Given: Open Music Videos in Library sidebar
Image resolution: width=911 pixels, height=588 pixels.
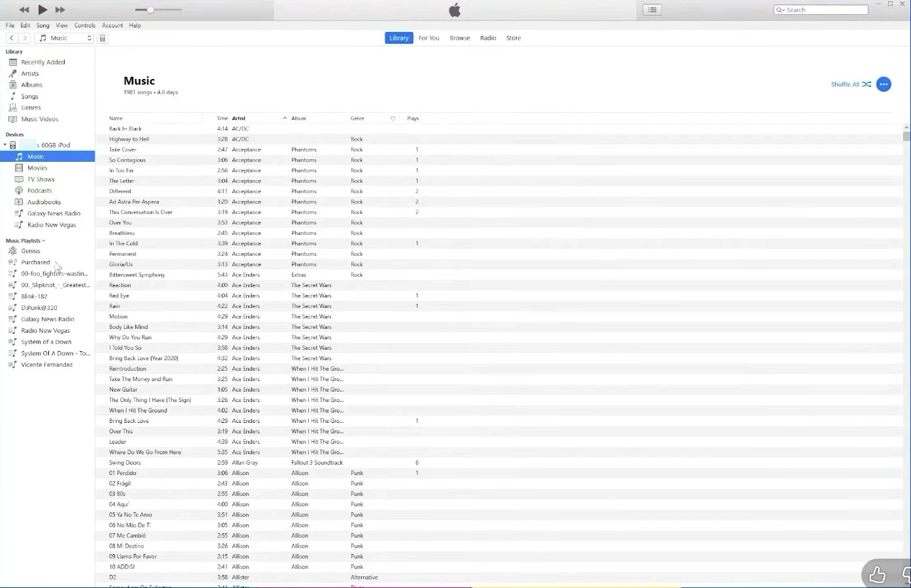Looking at the screenshot, I should (x=39, y=119).
